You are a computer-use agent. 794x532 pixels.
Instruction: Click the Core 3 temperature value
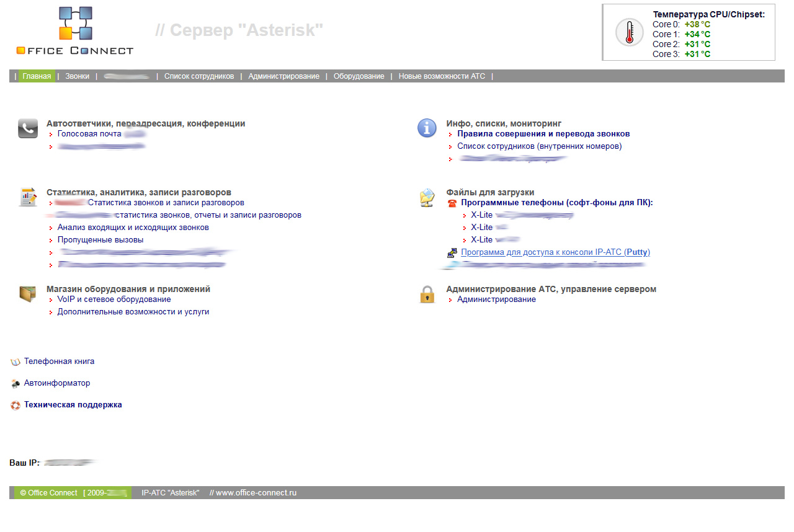(x=697, y=54)
